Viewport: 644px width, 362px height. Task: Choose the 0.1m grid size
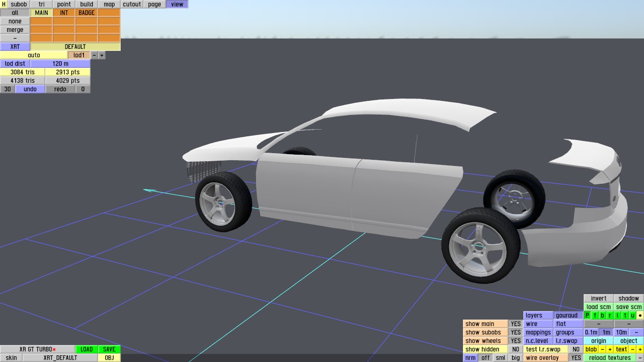(591, 332)
